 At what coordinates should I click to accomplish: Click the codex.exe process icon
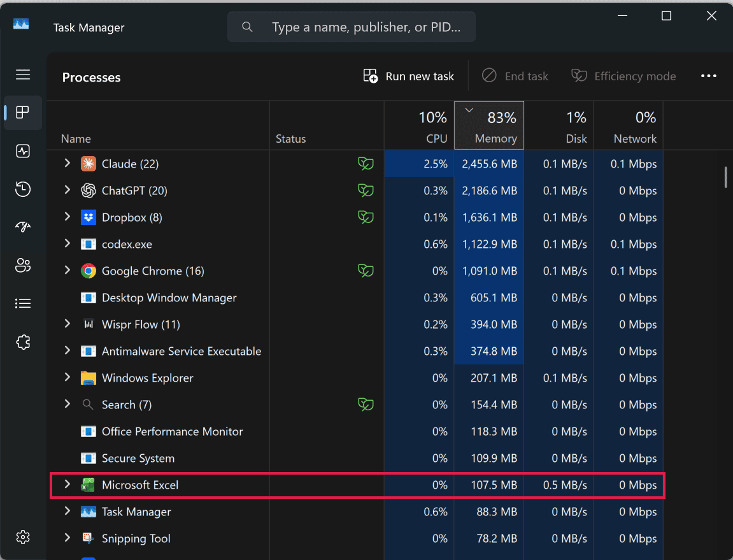click(x=89, y=244)
